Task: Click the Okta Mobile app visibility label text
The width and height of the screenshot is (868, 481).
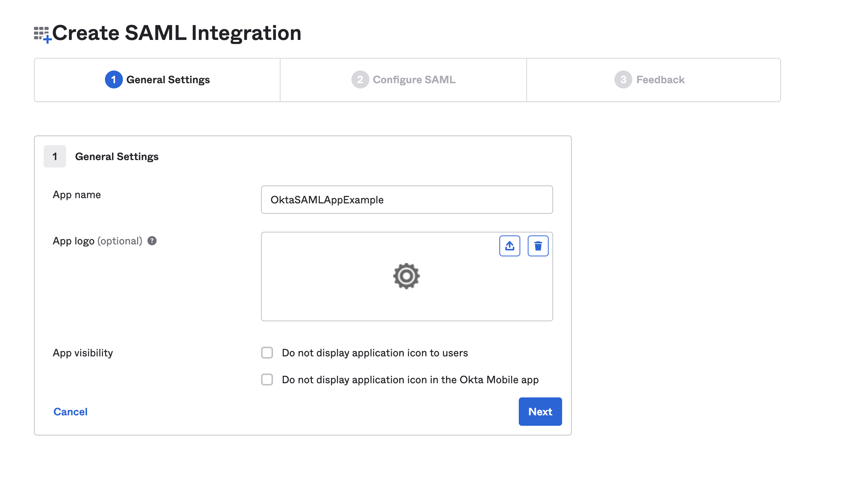Action: pyautogui.click(x=410, y=380)
